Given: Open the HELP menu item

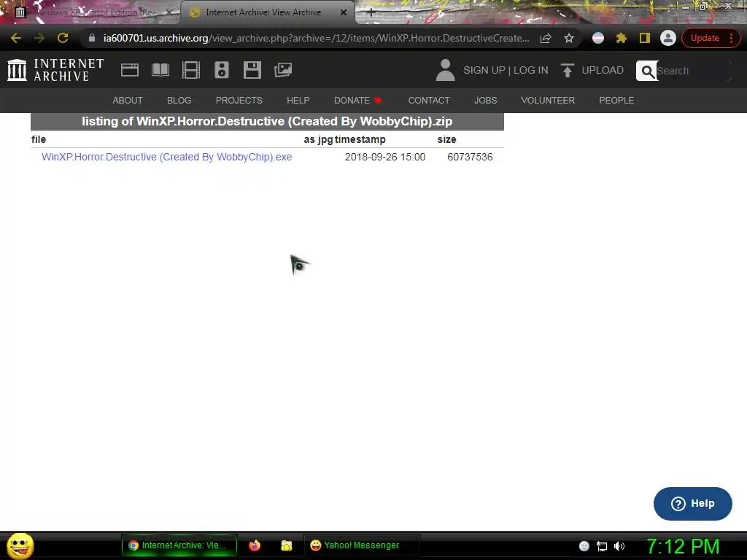Looking at the screenshot, I should pyautogui.click(x=298, y=101).
